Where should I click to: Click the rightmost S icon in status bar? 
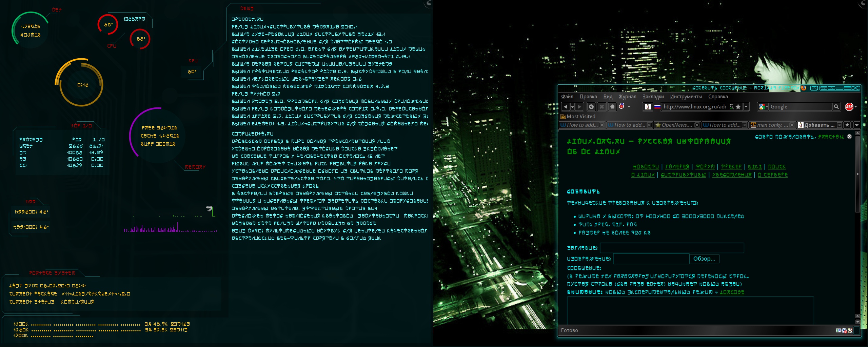850,330
